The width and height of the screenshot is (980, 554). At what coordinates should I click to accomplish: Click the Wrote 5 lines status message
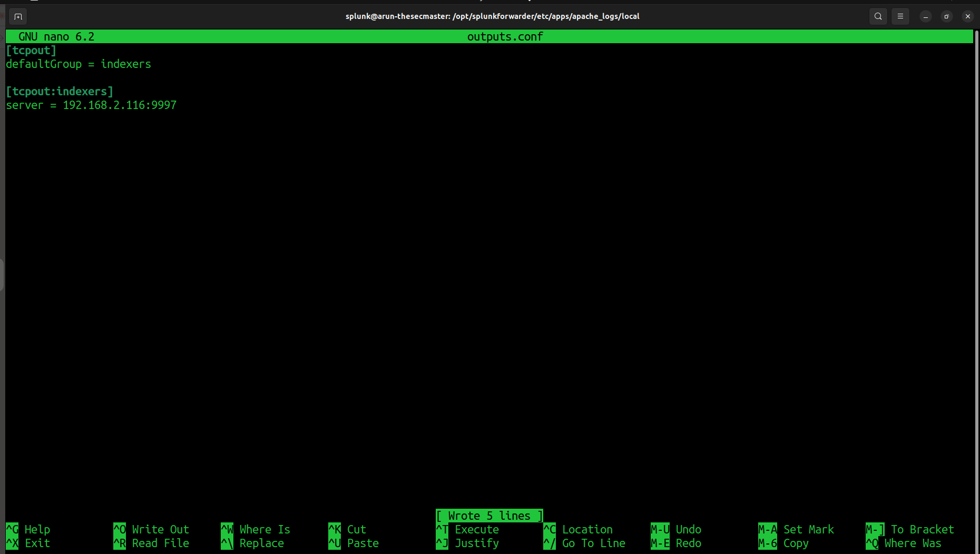point(489,516)
